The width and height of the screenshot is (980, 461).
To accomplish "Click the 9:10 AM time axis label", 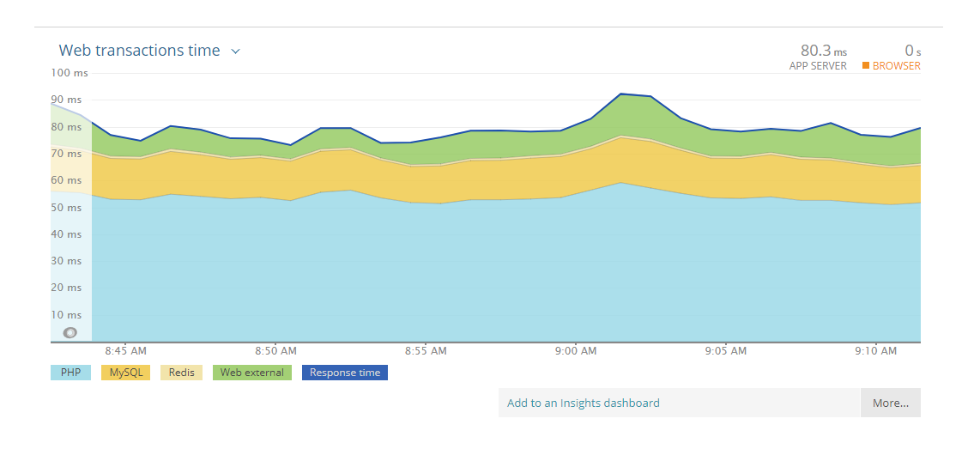I will click(x=876, y=351).
